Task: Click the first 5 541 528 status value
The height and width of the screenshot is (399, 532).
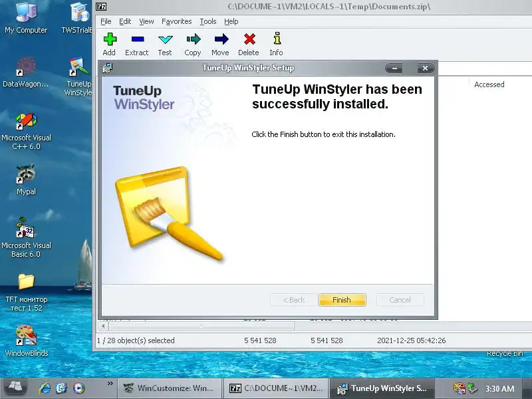Action: coord(260,340)
